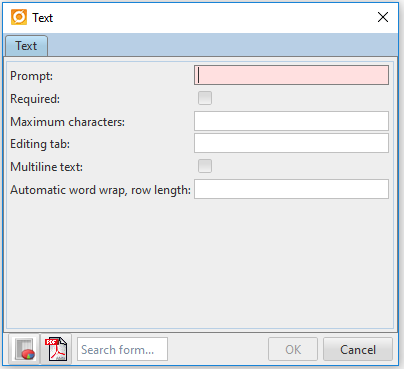Focus the pink Prompt input field

tap(291, 75)
